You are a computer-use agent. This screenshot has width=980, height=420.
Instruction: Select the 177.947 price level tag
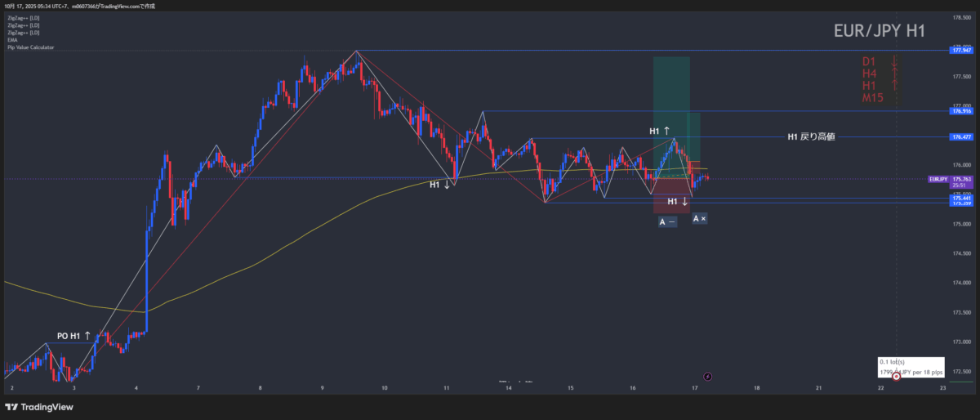pos(961,50)
